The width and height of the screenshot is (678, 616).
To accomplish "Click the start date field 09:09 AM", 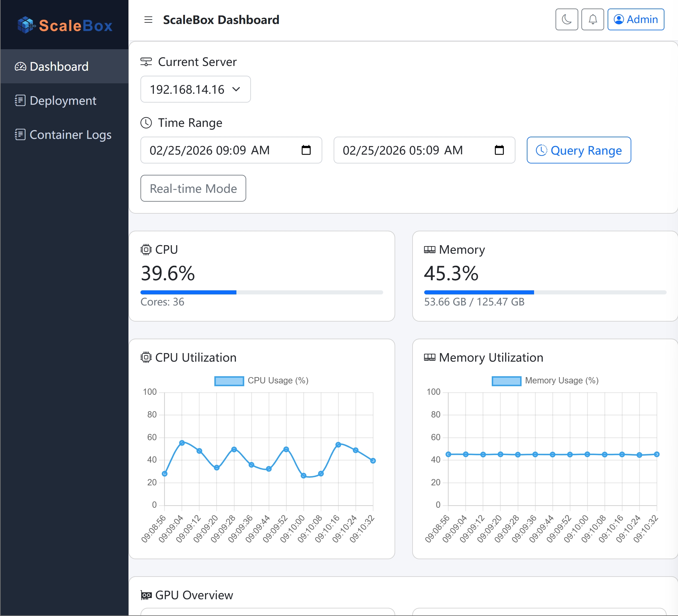I will click(x=231, y=150).
